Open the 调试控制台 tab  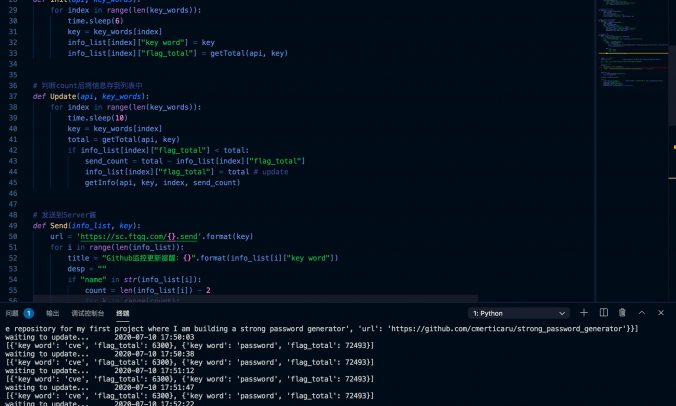pyautogui.click(x=87, y=313)
